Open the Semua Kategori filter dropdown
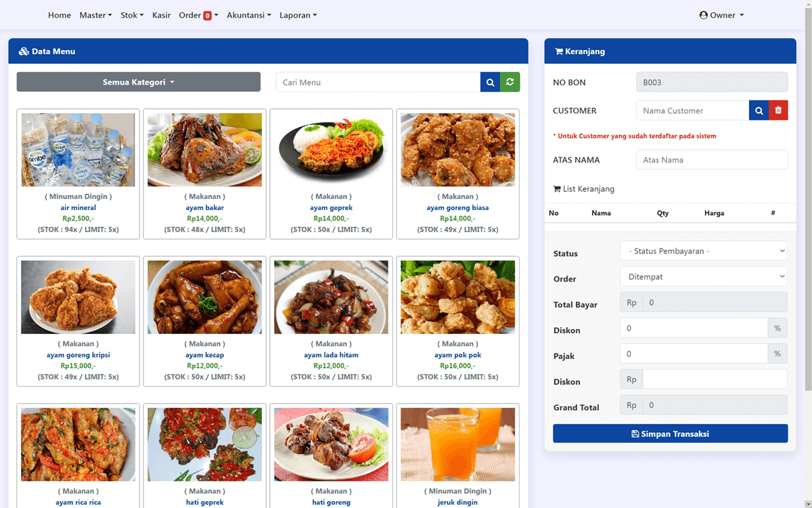Image resolution: width=812 pixels, height=508 pixels. 138,81
